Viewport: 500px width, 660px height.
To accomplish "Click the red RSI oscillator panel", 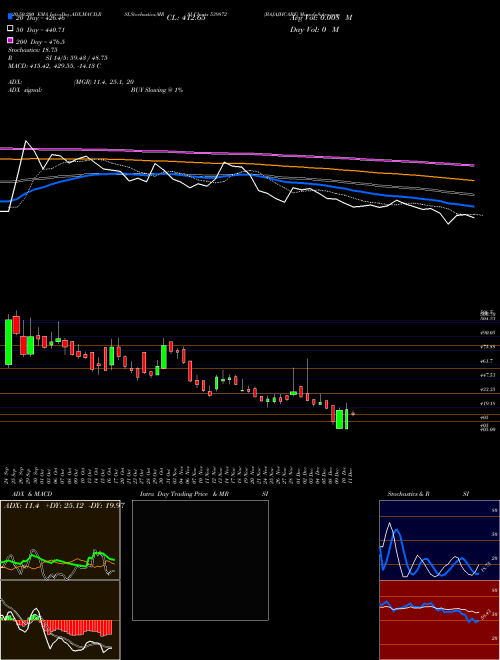I will tap(439, 620).
